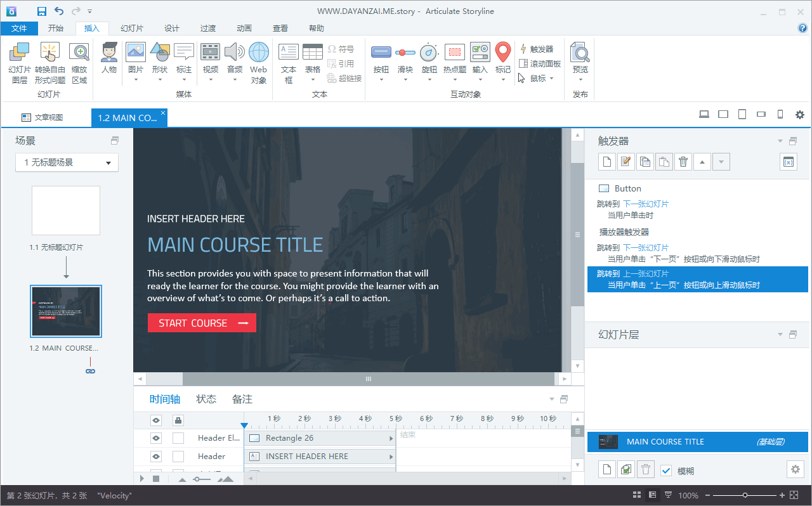Expand the Shape (形状) dropdown
Screen dimensions: 812x506
point(160,80)
